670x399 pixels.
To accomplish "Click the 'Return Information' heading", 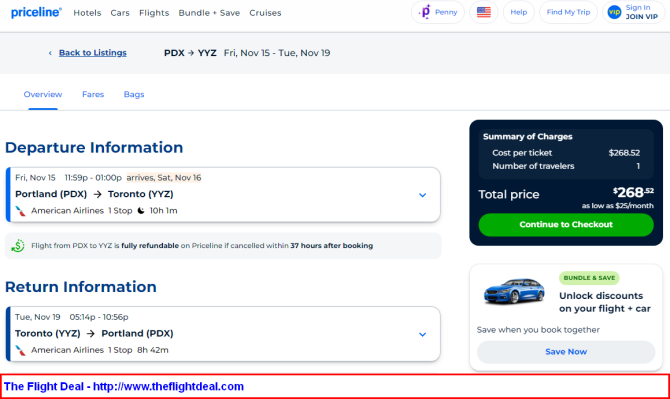I will click(x=81, y=287).
